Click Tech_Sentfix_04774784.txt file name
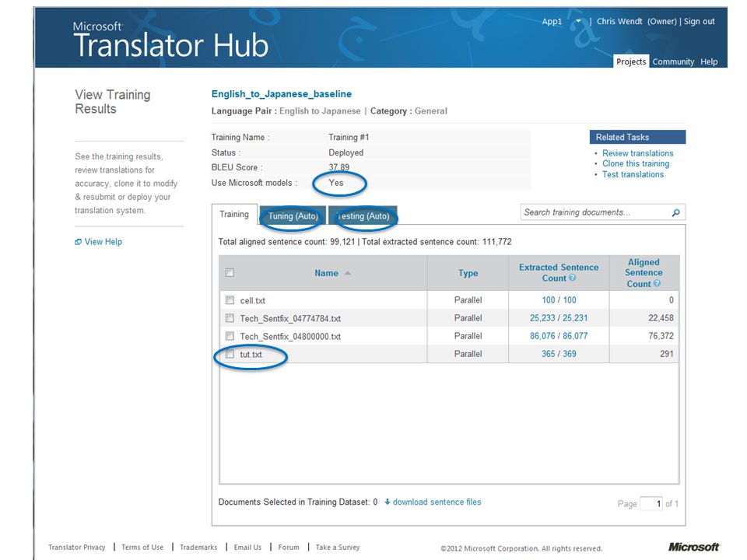 pos(290,319)
